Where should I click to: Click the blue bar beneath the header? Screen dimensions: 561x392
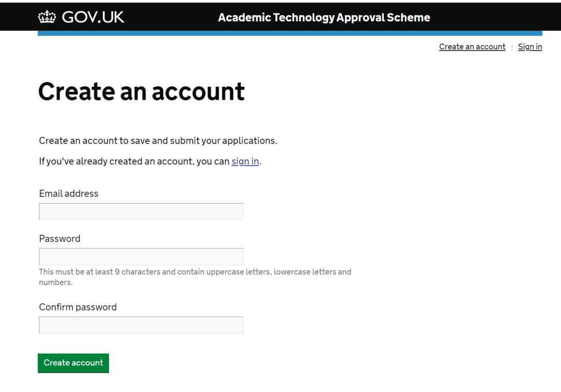click(290, 33)
